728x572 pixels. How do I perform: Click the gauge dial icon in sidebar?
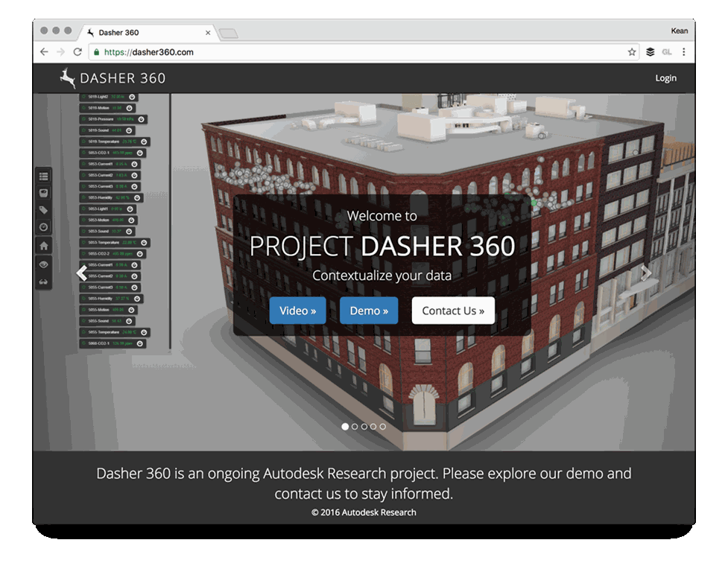[x=44, y=227]
